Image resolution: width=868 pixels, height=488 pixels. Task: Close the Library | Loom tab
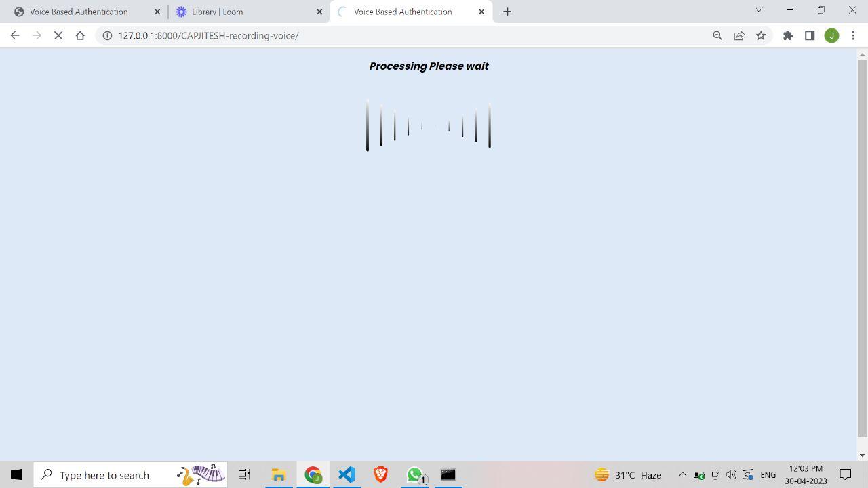pos(319,12)
